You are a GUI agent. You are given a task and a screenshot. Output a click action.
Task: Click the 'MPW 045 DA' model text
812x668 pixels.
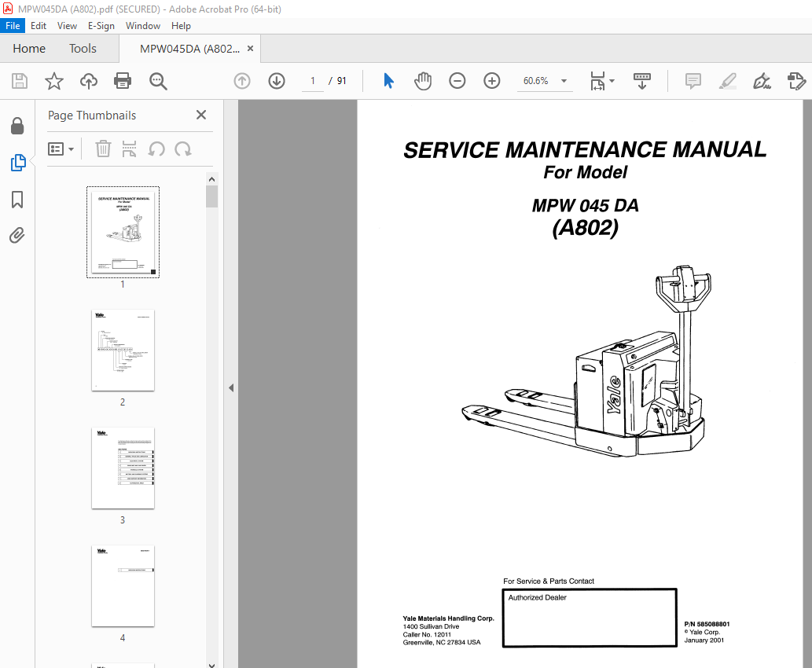pyautogui.click(x=585, y=206)
